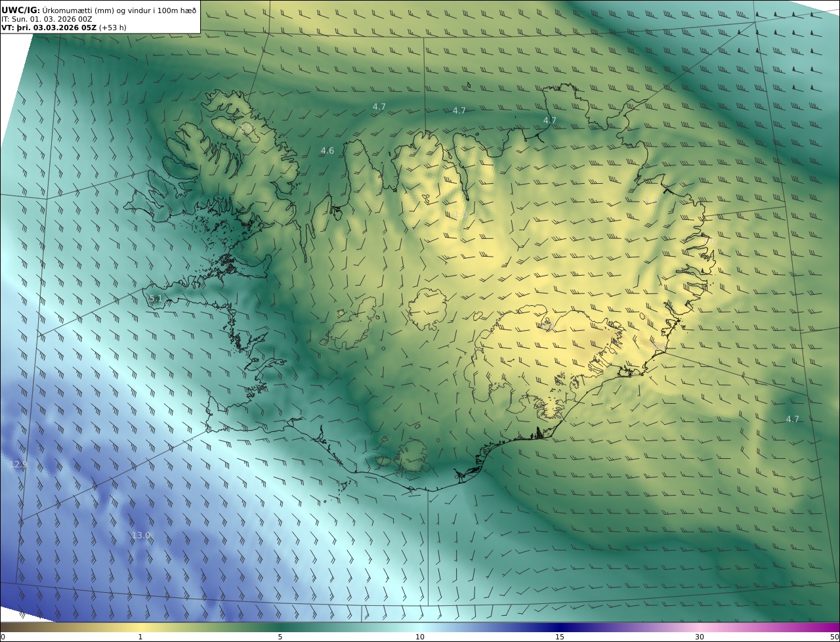The width and height of the screenshot is (840, 642).
Task: Click the "30" tick on the colorbar
Action: (x=700, y=637)
